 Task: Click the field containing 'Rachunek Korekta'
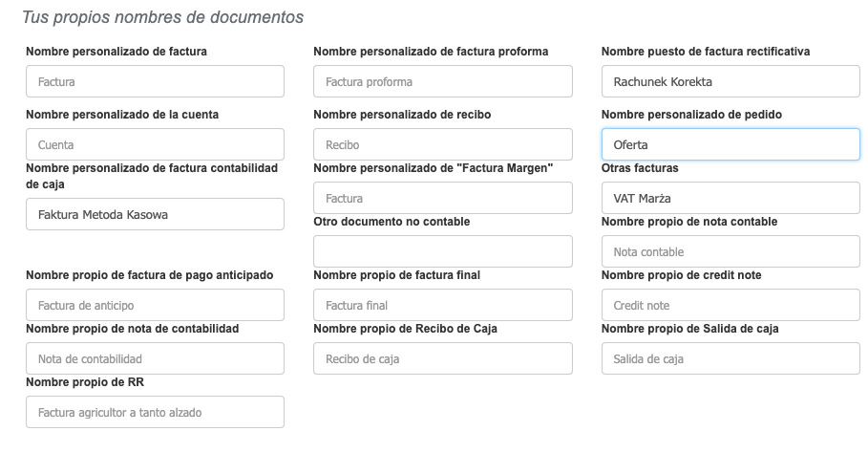[730, 81]
